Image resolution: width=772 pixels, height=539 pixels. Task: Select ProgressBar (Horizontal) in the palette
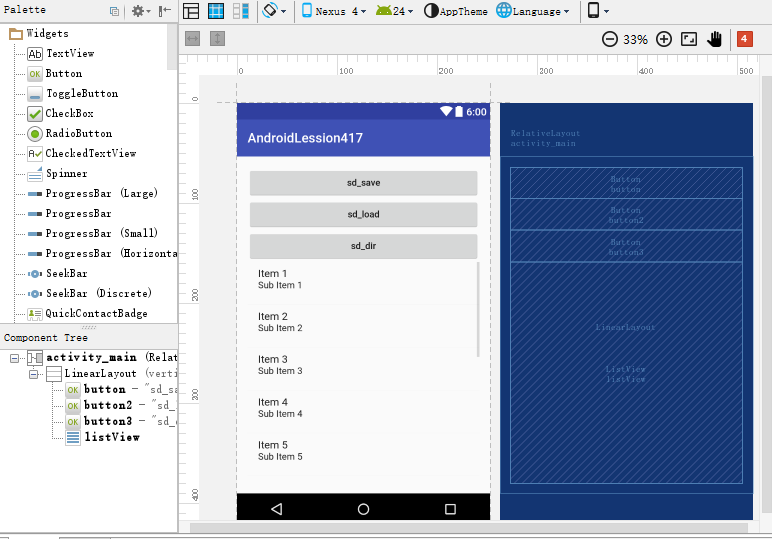click(x=102, y=254)
